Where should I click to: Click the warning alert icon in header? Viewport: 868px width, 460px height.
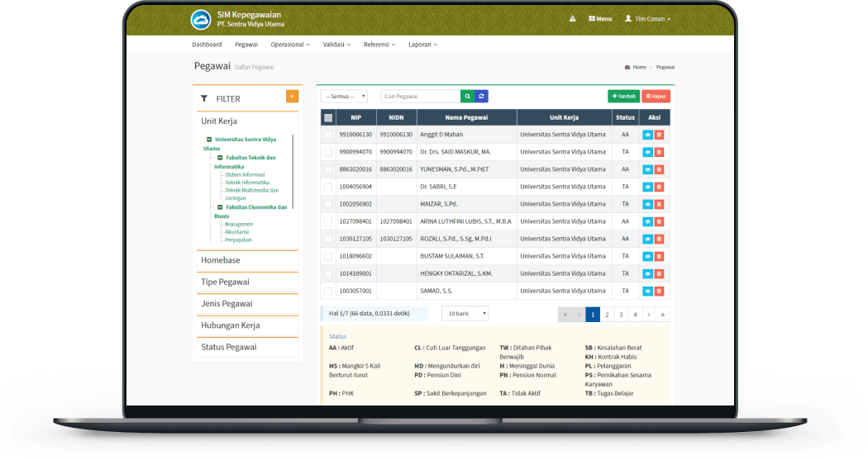572,19
